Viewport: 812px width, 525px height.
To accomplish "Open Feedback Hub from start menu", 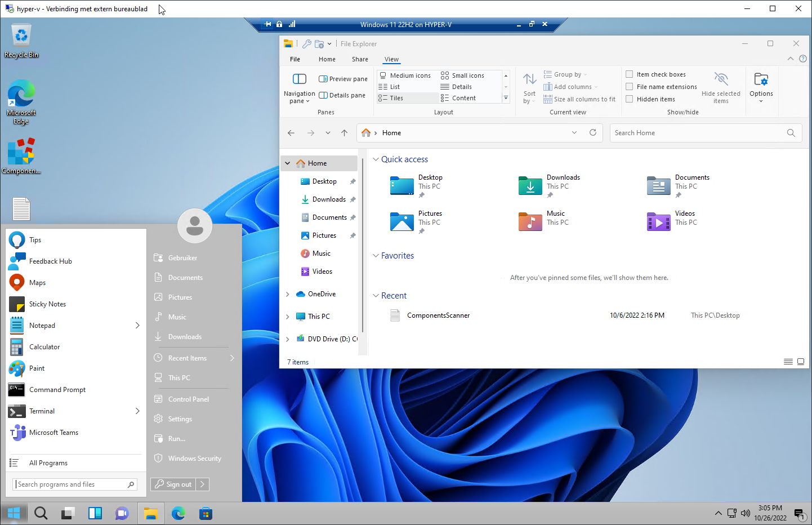I will [75, 261].
